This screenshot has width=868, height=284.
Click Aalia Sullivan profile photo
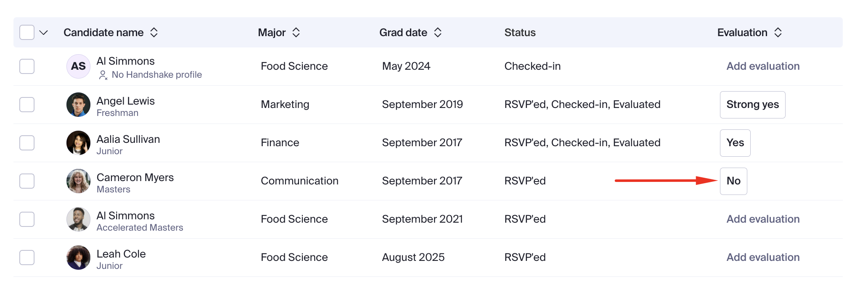79,143
